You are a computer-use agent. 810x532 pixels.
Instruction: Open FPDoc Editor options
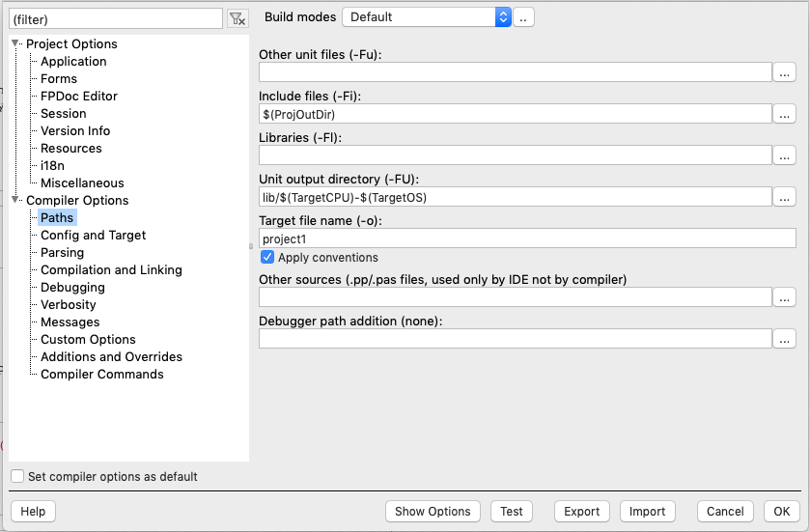click(x=79, y=97)
